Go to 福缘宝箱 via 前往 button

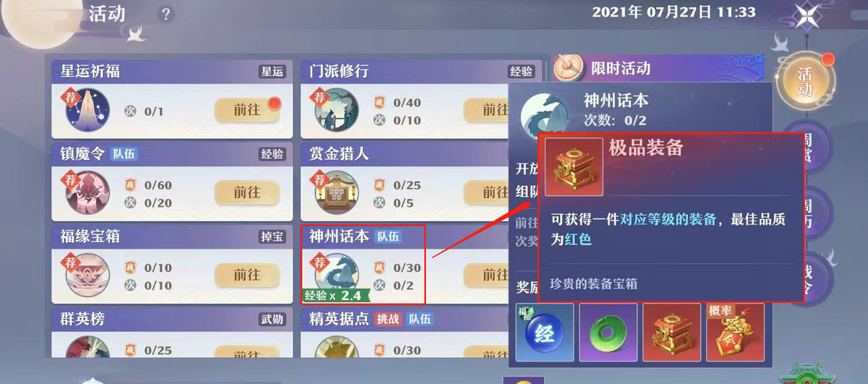coord(247,275)
